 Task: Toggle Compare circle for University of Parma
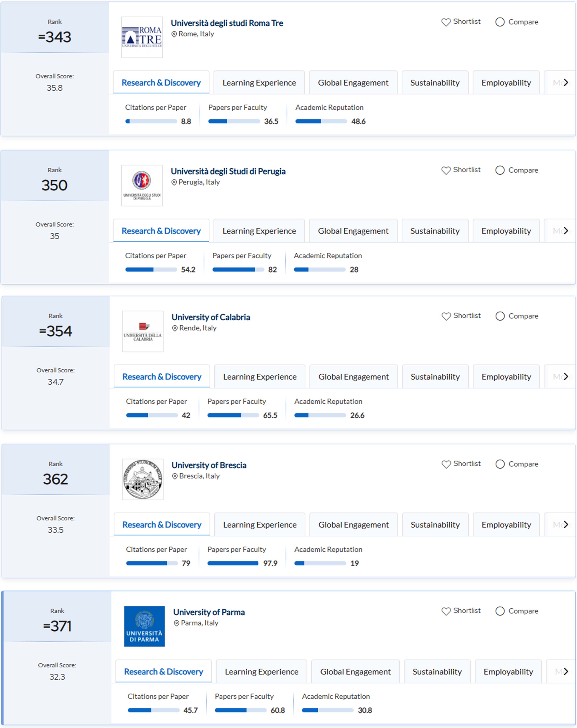point(500,611)
